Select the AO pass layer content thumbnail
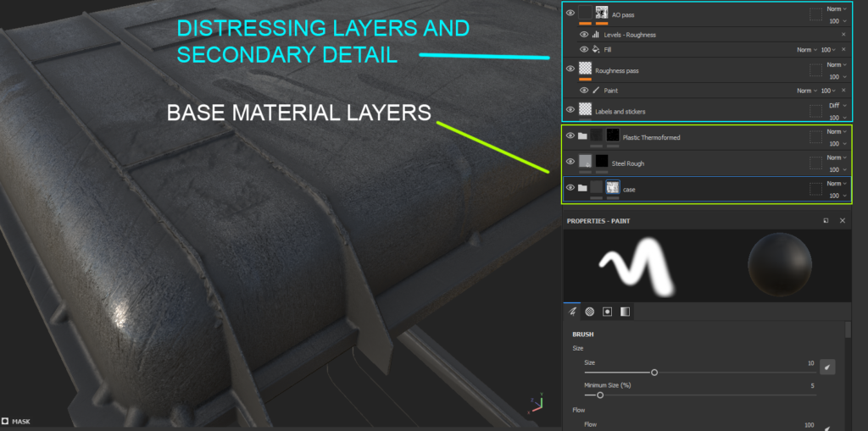The image size is (868, 431). 585,13
